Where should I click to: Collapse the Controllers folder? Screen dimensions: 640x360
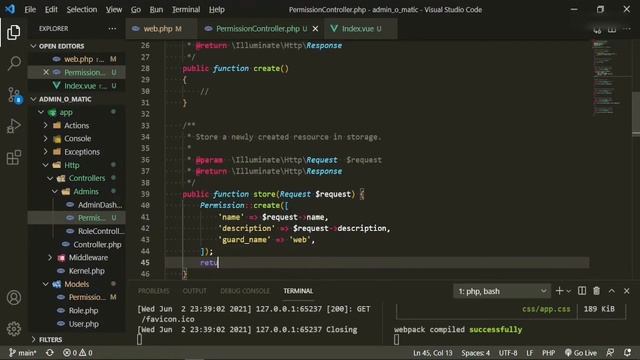[50, 178]
